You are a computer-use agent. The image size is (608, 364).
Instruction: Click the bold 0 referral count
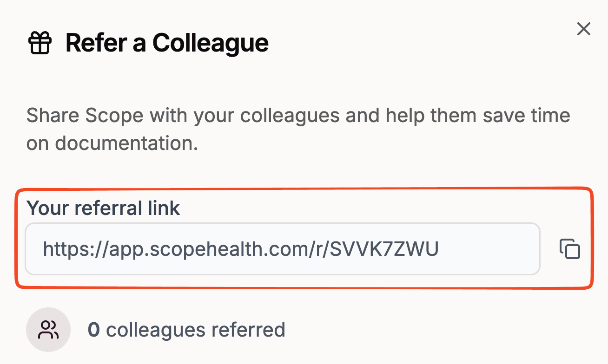point(93,330)
